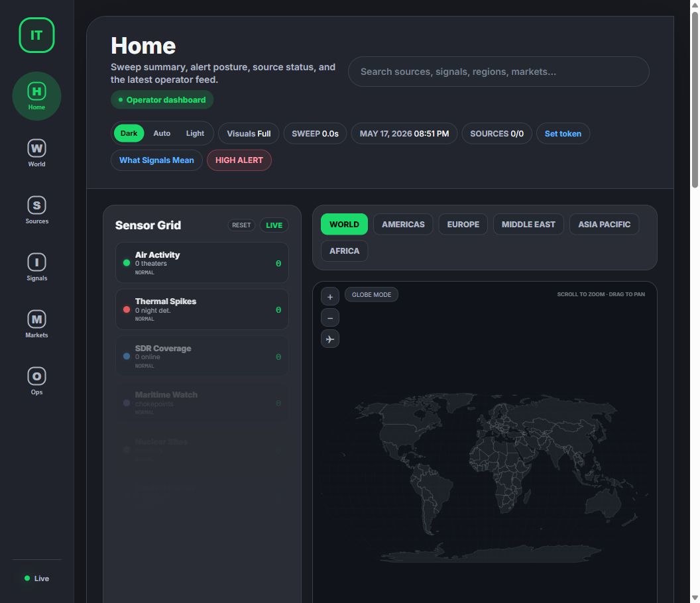Click the RESET button in Sensor Grid
This screenshot has width=700, height=603.
[241, 225]
